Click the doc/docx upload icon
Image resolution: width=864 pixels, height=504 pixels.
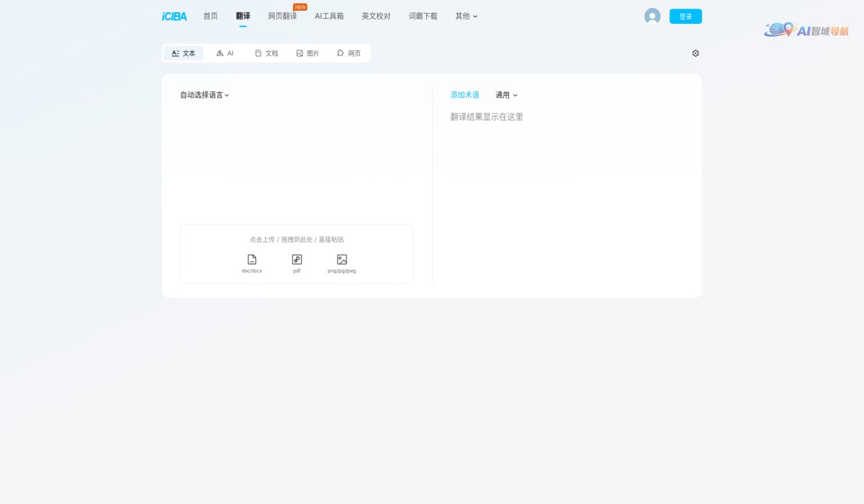pyautogui.click(x=251, y=260)
